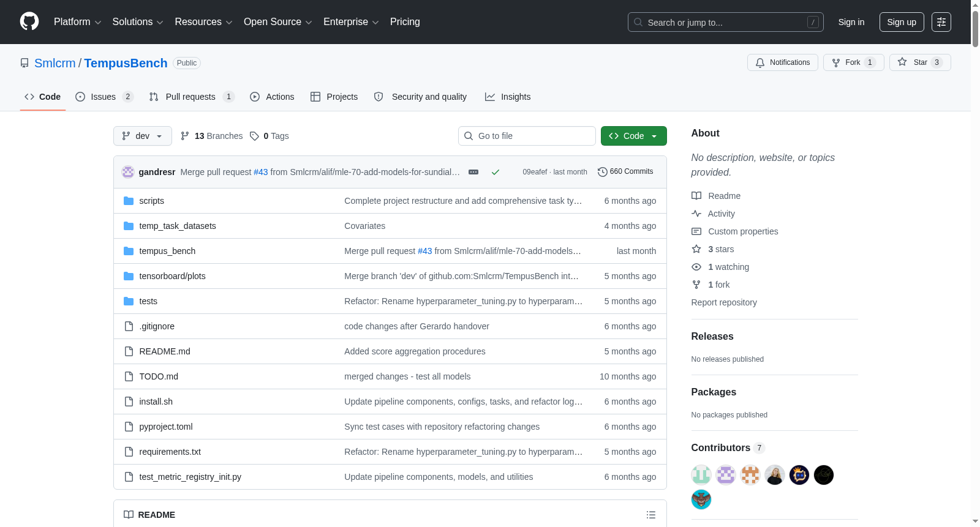Click the test_metric_registry_init.py file icon
The width and height of the screenshot is (980, 527).
(x=129, y=477)
